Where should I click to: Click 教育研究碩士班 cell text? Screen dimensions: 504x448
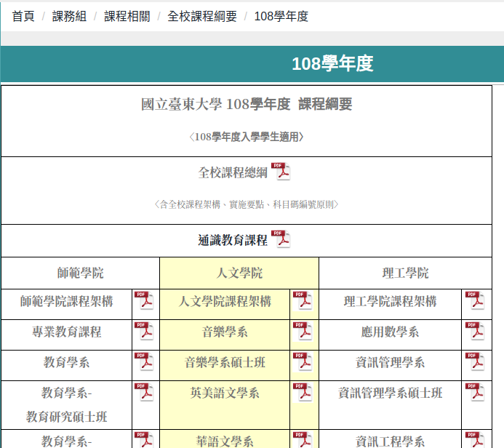pos(66,417)
